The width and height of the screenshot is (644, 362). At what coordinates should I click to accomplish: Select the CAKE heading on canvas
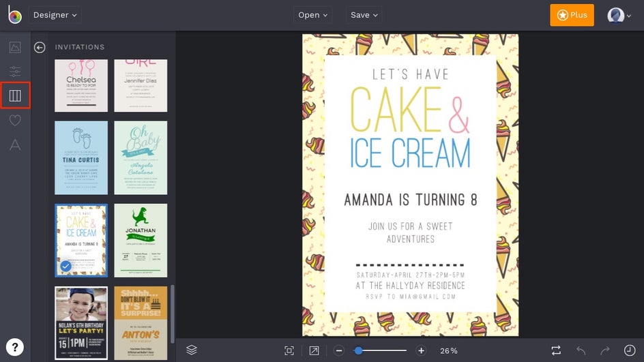tap(396, 109)
